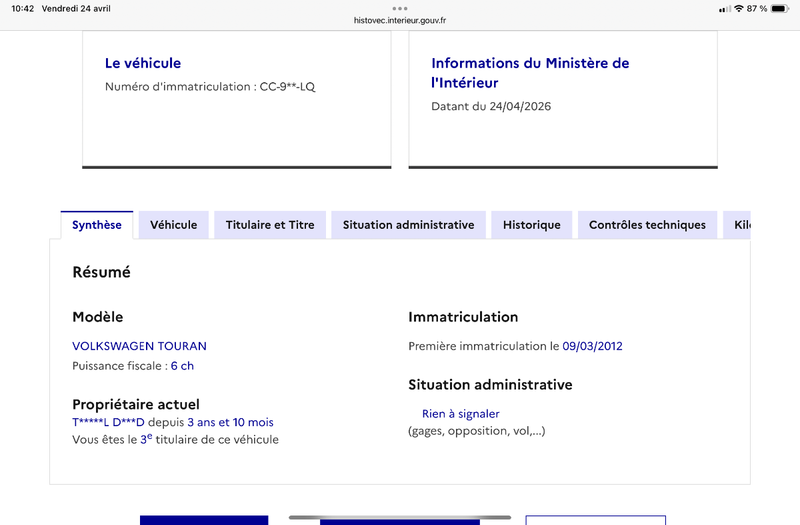Switch to the Véhicule tab
The height and width of the screenshot is (525, 800).
(x=173, y=225)
